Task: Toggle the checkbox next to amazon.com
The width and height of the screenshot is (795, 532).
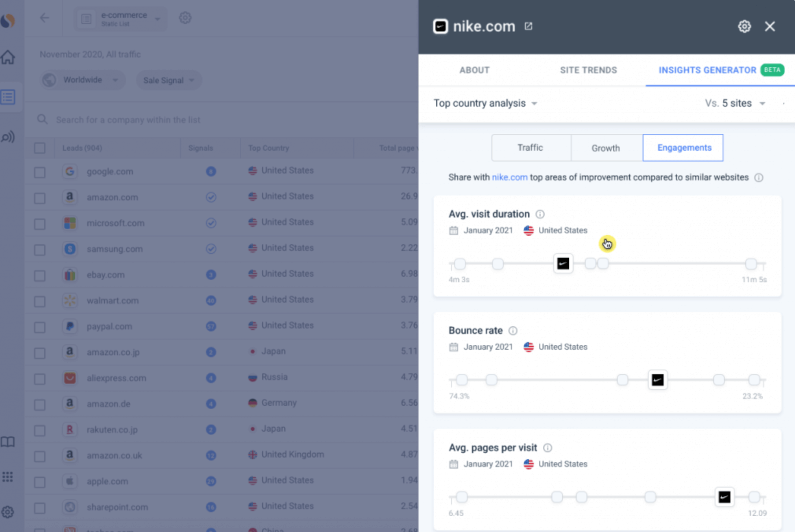Action: pyautogui.click(x=40, y=197)
